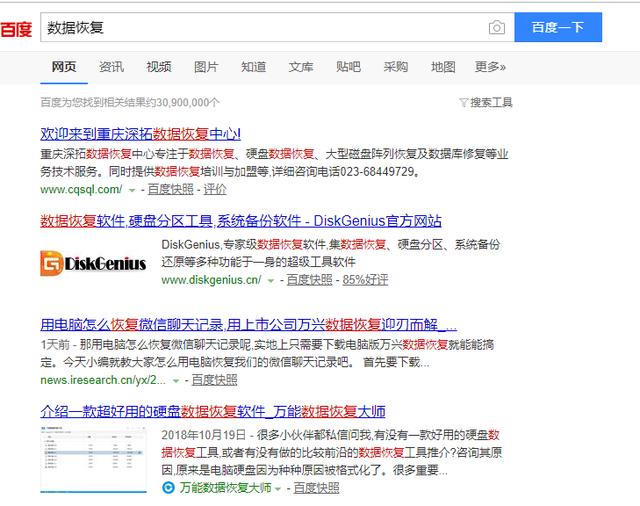Open thumbnail for 万能数据恢复大师 result
640x506 pixels.
[93, 460]
